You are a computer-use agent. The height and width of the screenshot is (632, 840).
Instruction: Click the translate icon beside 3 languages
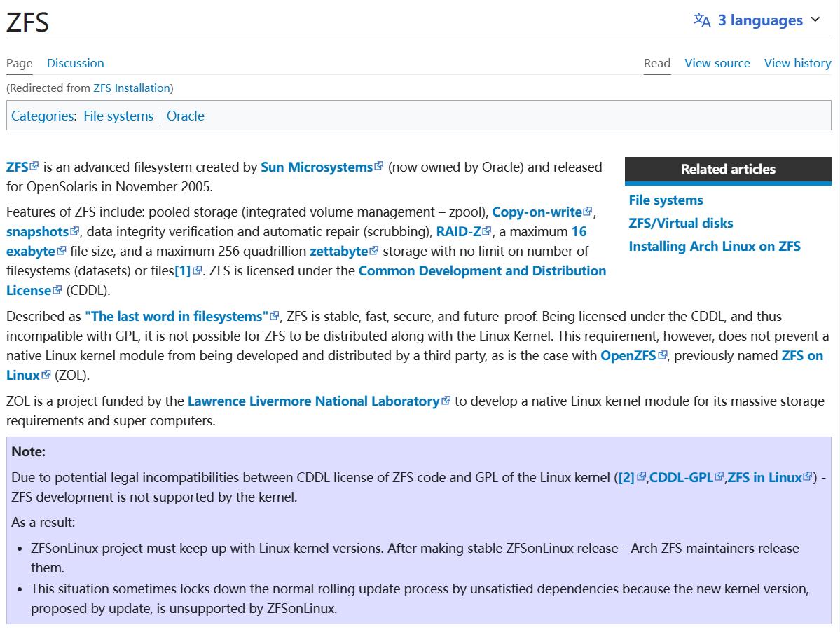[x=702, y=20]
